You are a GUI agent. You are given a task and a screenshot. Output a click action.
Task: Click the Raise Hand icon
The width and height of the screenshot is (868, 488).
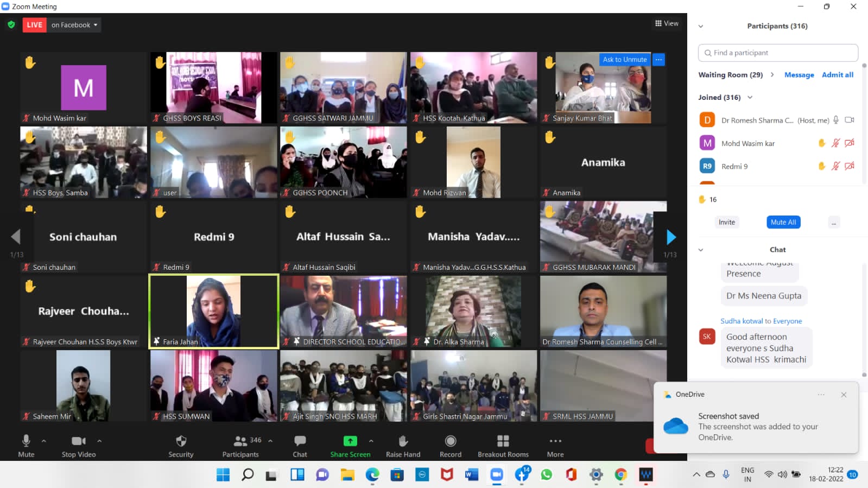click(403, 441)
